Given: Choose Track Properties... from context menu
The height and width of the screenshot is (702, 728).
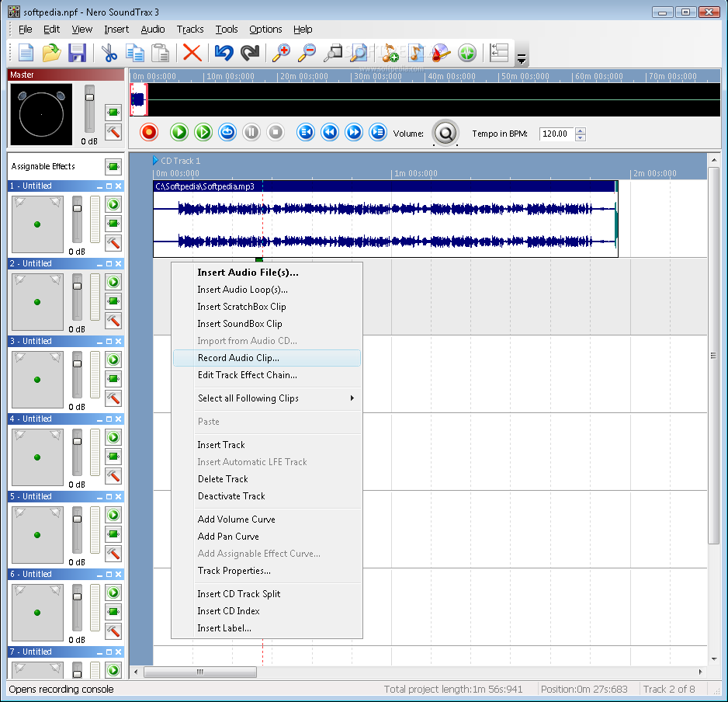Looking at the screenshot, I should pos(267,571).
